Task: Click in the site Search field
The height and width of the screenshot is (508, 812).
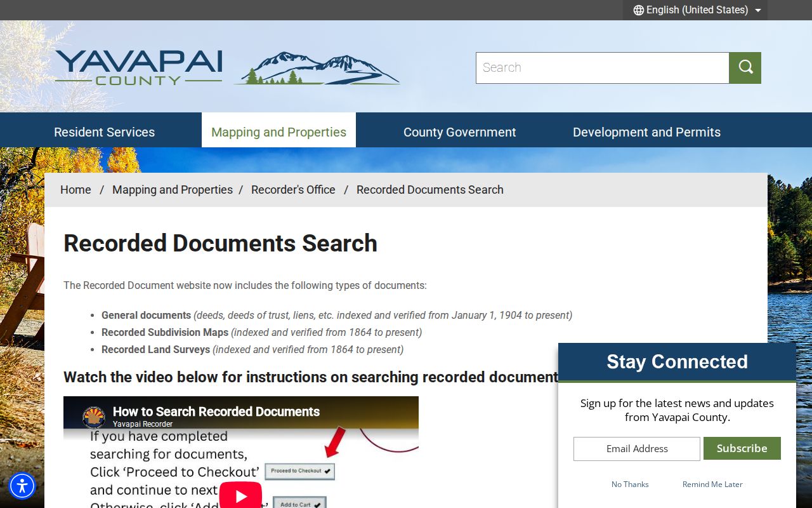Action: point(602,68)
